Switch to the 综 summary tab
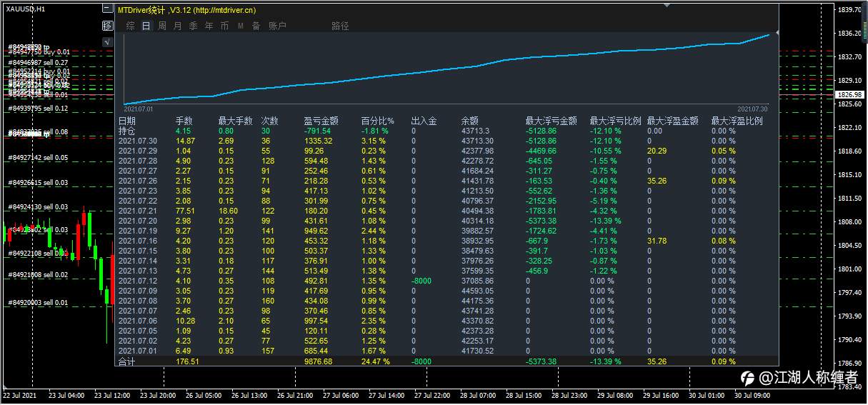Screen dimensions: 868x405 (130, 26)
